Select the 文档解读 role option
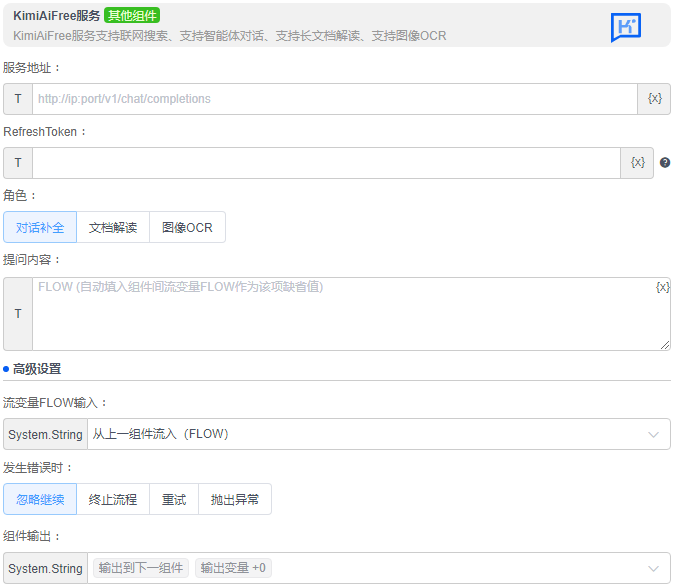Viewport: 674px width, 588px height. tap(113, 227)
